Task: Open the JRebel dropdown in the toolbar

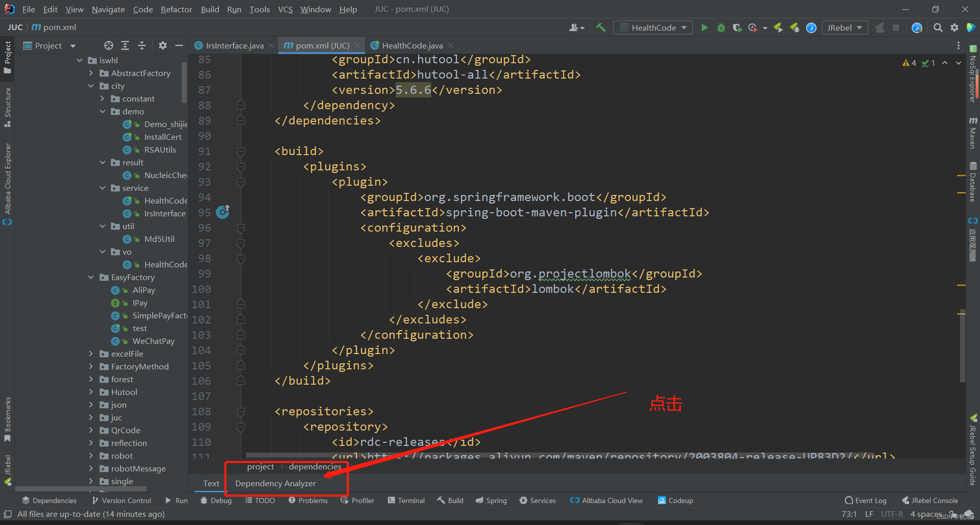Action: tap(845, 28)
